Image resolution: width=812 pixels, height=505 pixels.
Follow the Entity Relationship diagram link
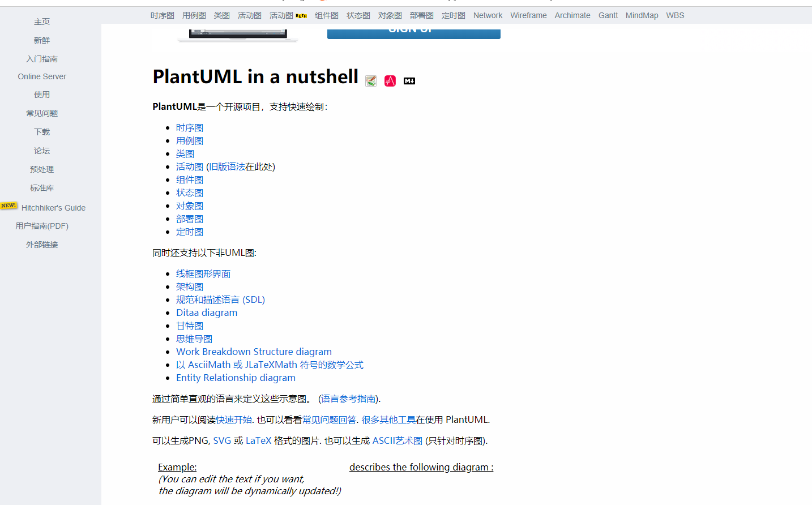tap(236, 378)
